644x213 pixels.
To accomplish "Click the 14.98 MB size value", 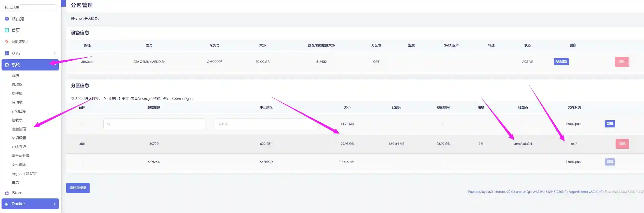I will pos(347,124).
